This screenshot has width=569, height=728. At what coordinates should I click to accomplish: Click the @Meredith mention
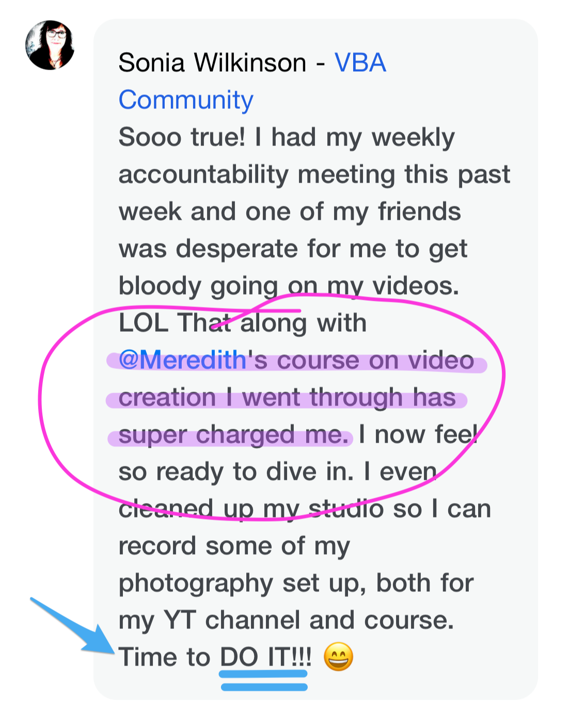coord(182,360)
